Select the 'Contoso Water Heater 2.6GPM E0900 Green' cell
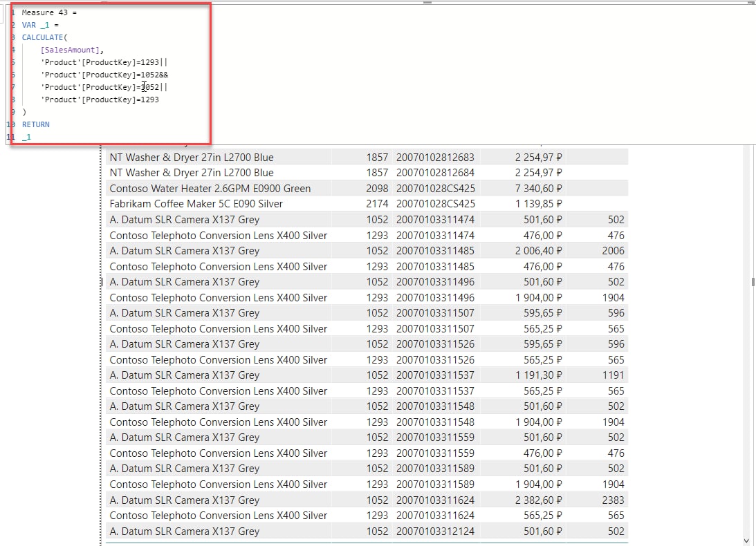This screenshot has height=546, width=756. (x=210, y=189)
